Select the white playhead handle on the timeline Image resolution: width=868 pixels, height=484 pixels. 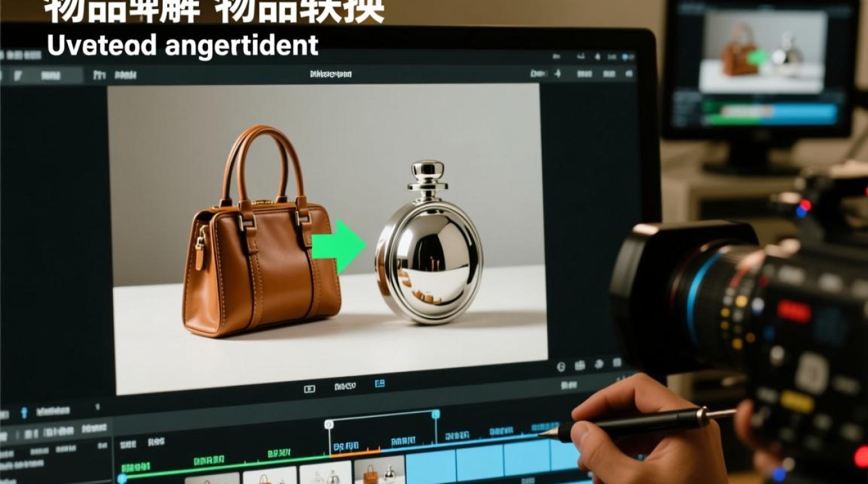point(329,424)
